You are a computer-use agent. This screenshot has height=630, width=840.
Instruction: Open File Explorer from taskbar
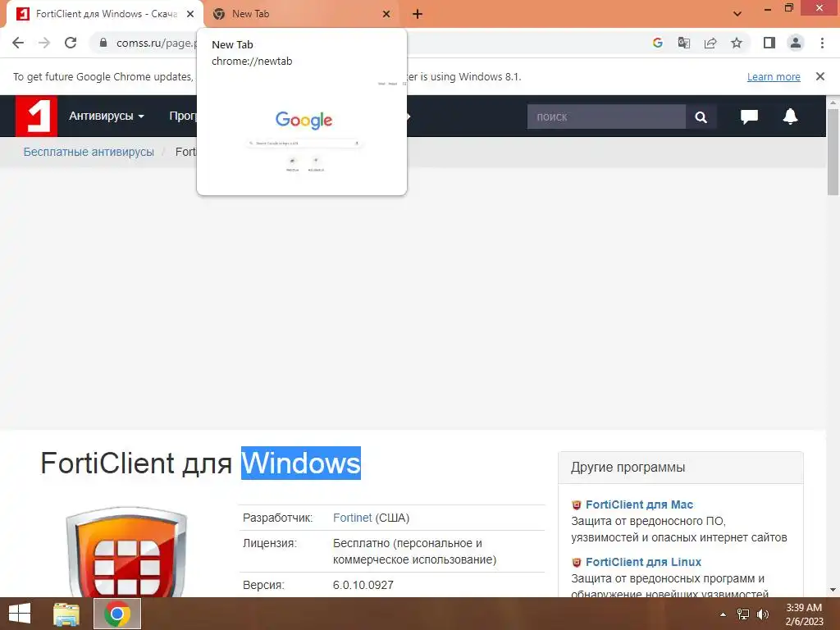click(66, 614)
